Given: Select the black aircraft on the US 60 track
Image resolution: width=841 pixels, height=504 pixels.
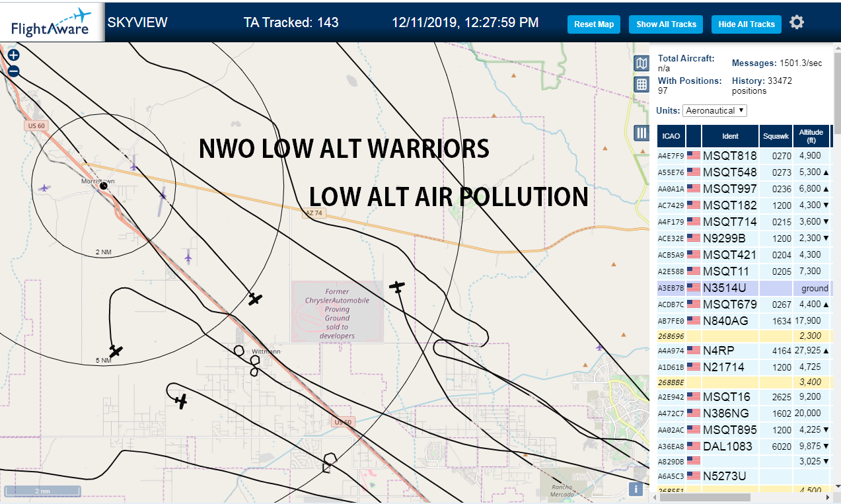Looking at the screenshot, I should click(x=256, y=299).
